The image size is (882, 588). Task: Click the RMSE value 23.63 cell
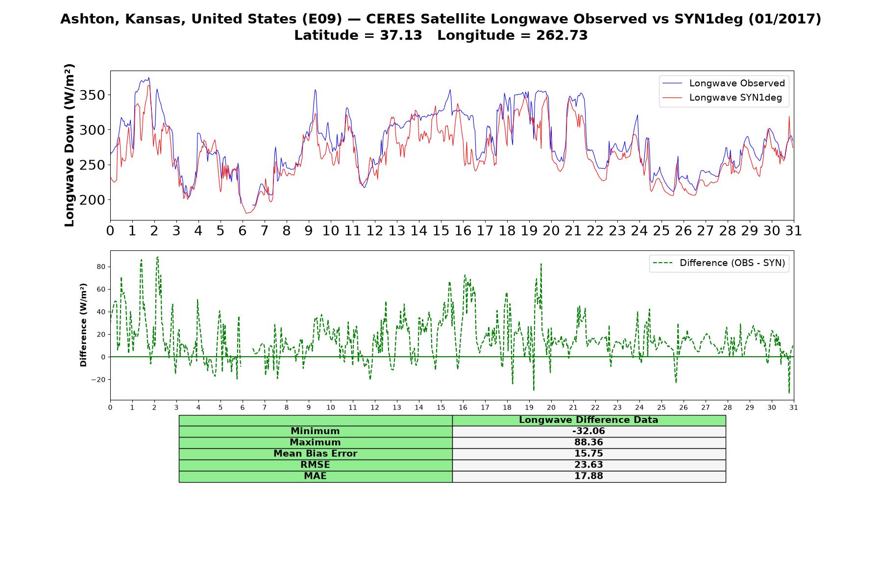point(588,465)
